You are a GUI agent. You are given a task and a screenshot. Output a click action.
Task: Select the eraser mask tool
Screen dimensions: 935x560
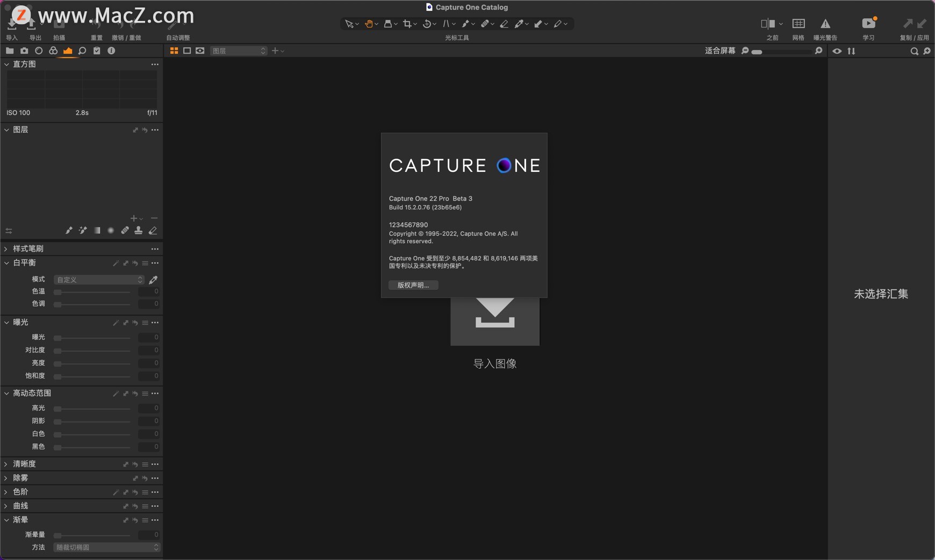click(x=504, y=24)
